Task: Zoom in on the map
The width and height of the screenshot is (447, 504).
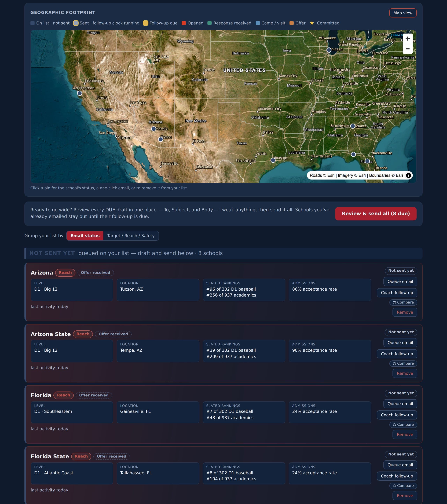Action: click(408, 39)
